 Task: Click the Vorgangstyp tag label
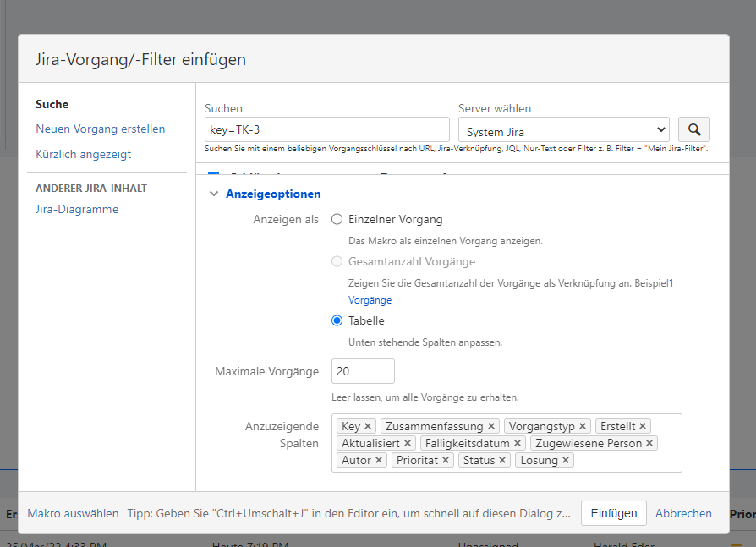click(541, 426)
